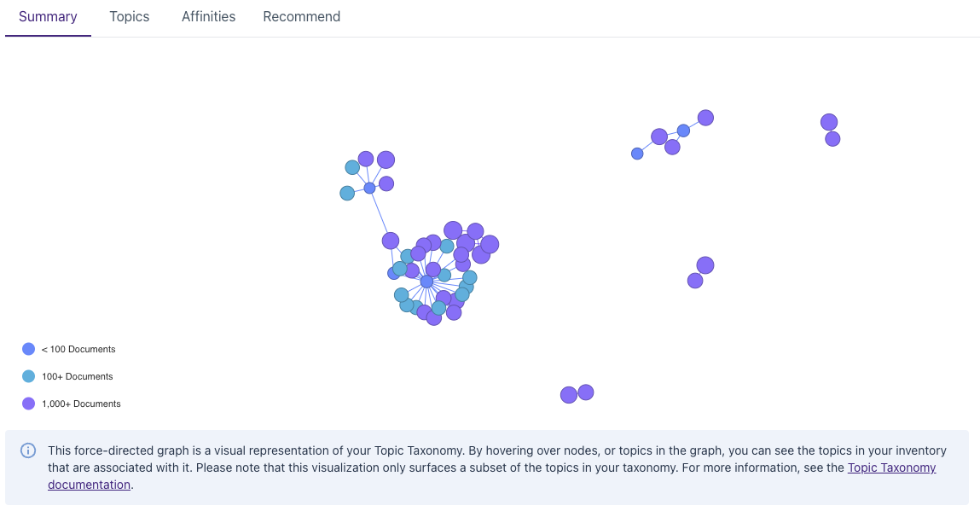Select the leftmost teal node in the upper-left cluster
The height and width of the screenshot is (517, 980).
[x=347, y=193]
